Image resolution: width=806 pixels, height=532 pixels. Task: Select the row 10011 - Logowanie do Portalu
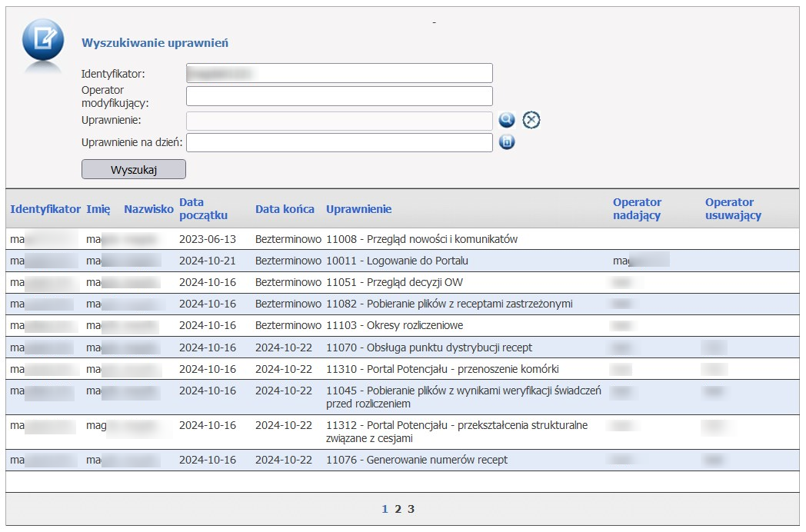tap(397, 261)
